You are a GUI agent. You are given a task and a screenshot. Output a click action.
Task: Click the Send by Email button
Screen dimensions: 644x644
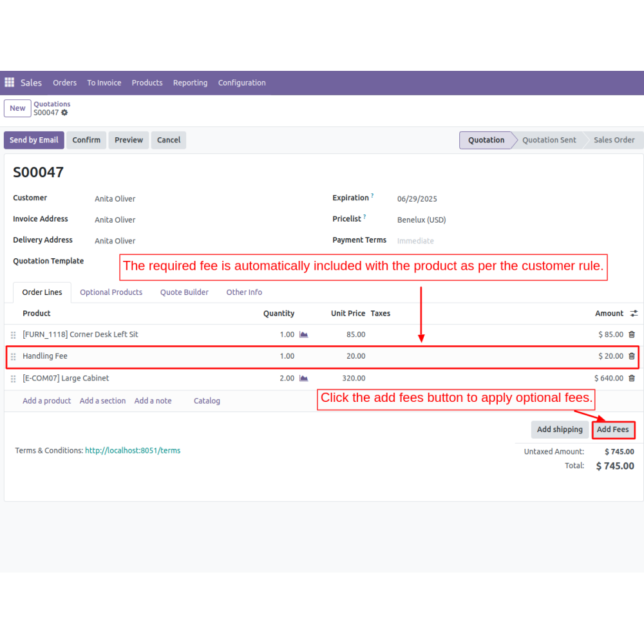click(33, 140)
